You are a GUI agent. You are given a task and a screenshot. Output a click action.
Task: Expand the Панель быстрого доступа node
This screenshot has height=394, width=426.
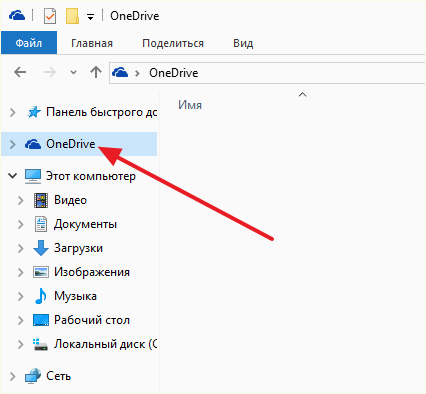pyautogui.click(x=13, y=112)
